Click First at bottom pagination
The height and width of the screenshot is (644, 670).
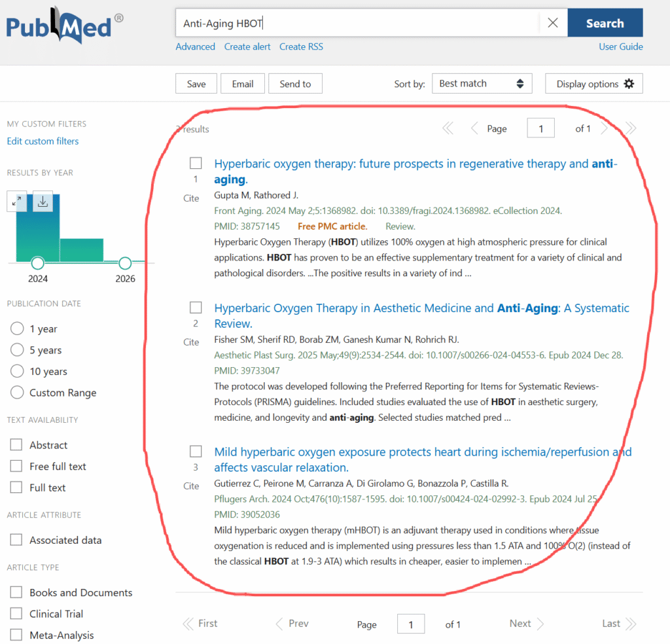click(200, 624)
